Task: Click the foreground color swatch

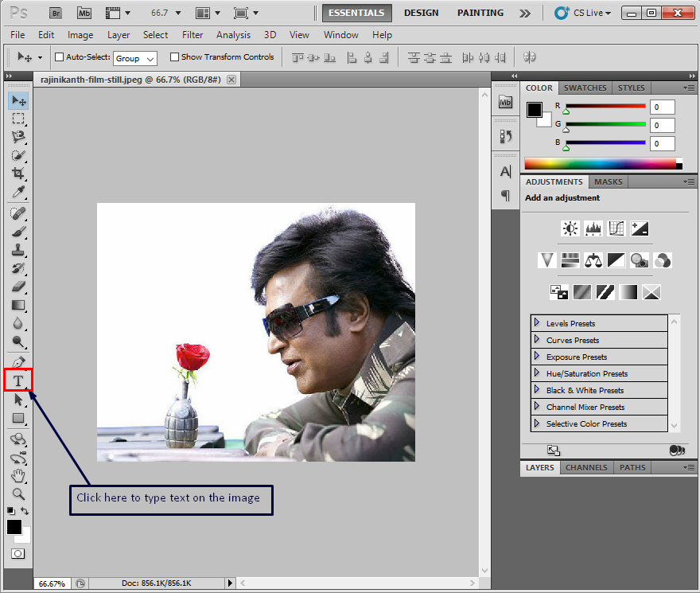Action: (x=14, y=527)
